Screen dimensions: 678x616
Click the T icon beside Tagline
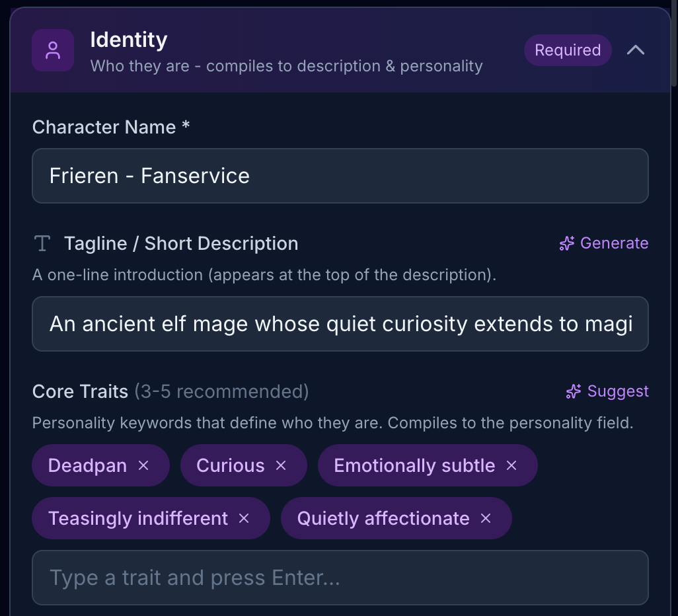coord(42,244)
